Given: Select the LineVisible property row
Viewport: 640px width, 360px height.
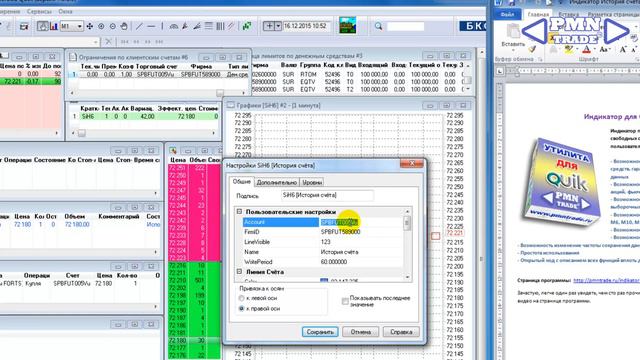Looking at the screenshot, I should [x=322, y=242].
